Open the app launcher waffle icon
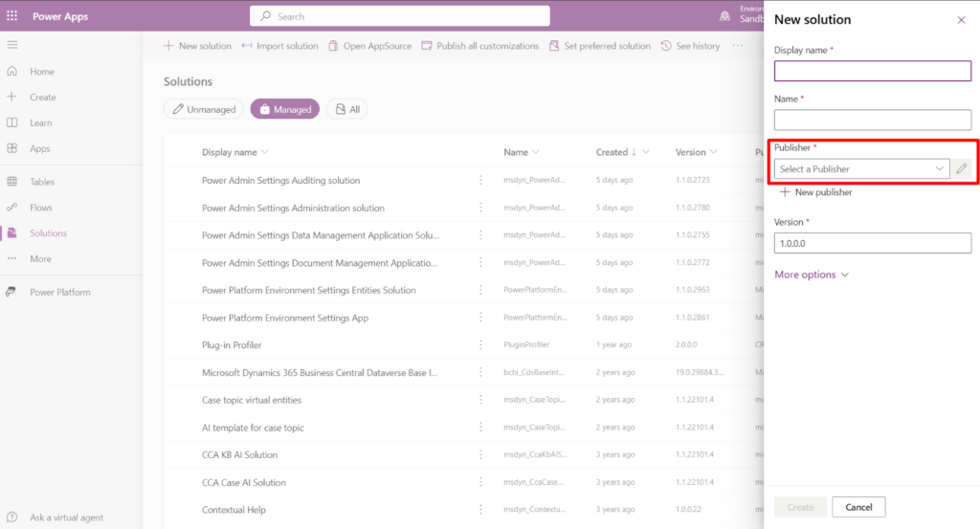Image resolution: width=980 pixels, height=529 pixels. click(x=11, y=15)
